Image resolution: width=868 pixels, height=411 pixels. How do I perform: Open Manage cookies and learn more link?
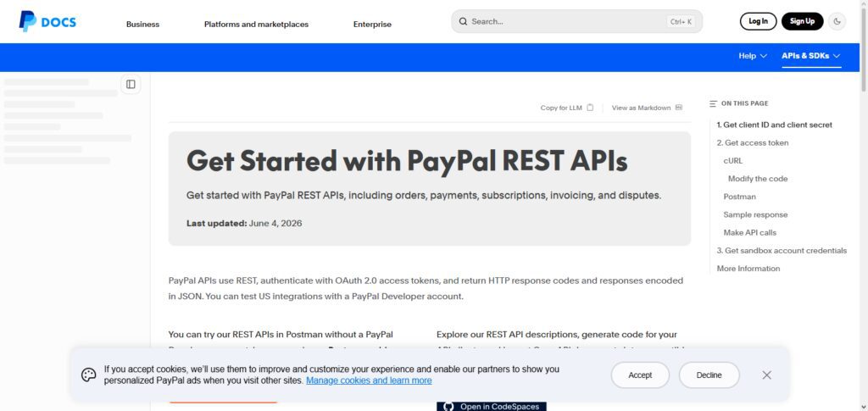[369, 380]
